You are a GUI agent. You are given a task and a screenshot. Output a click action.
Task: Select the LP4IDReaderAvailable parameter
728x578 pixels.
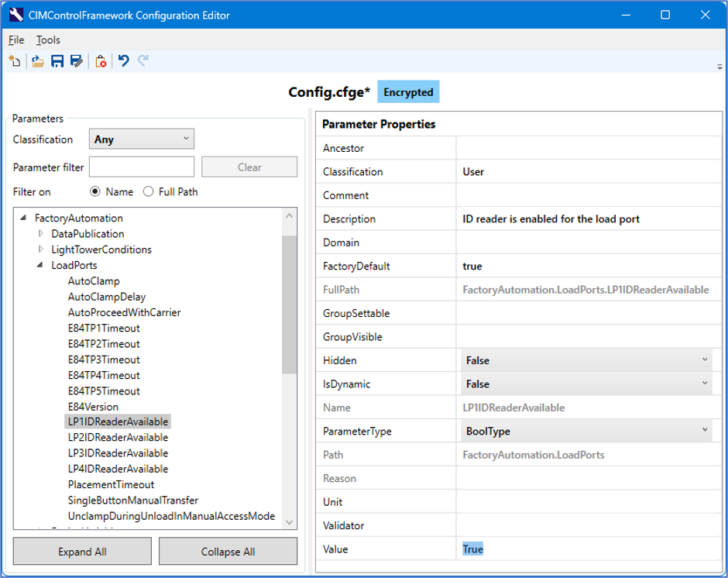[118, 470]
